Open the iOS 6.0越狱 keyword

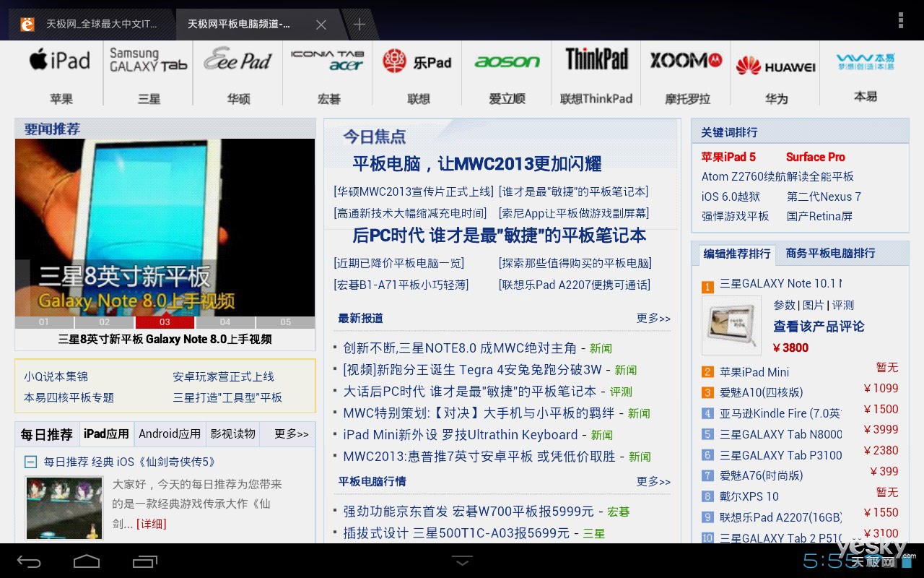tap(731, 197)
